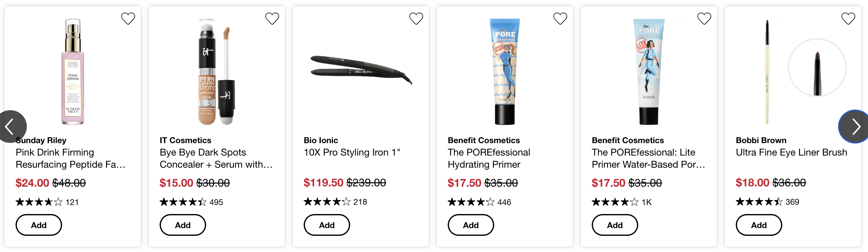Show next products with right arrow
The image size is (868, 252).
pyautogui.click(x=855, y=127)
